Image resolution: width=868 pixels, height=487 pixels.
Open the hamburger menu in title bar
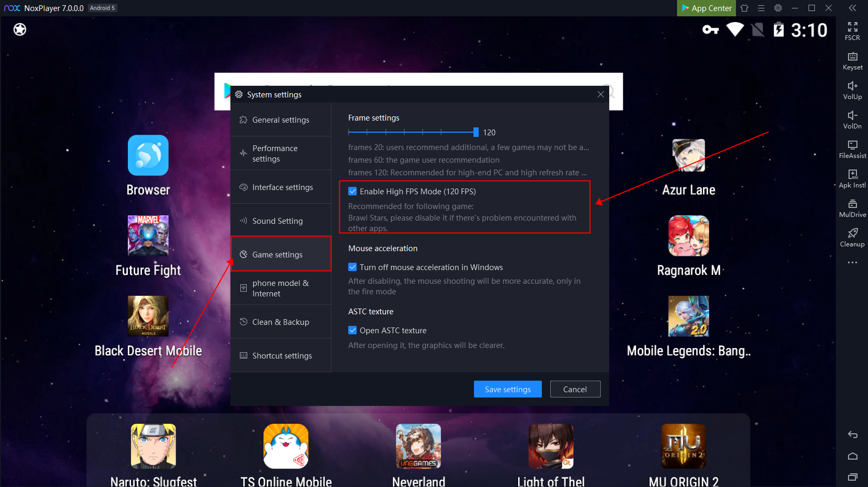pyautogui.click(x=761, y=8)
